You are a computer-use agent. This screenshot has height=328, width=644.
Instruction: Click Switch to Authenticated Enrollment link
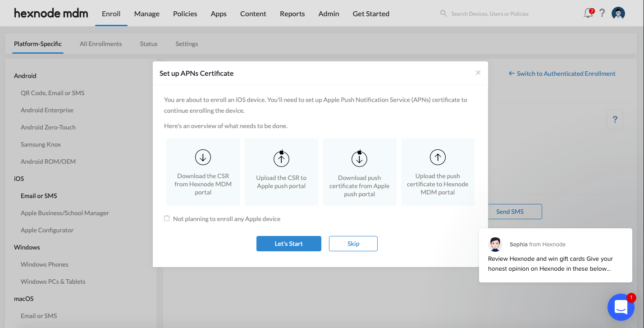pos(562,74)
